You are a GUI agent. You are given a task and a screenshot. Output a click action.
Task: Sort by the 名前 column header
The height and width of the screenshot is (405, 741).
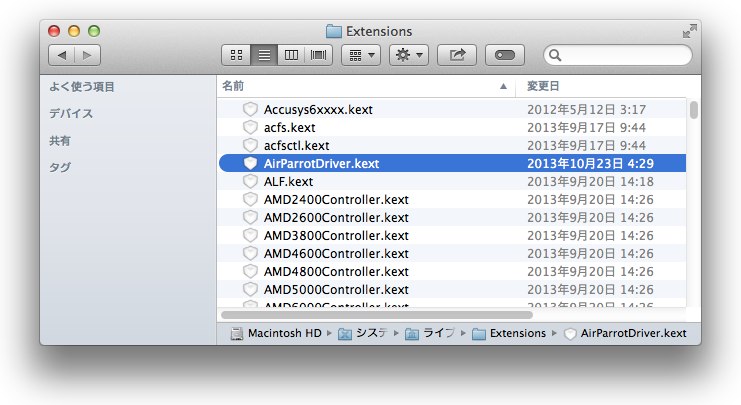point(366,86)
